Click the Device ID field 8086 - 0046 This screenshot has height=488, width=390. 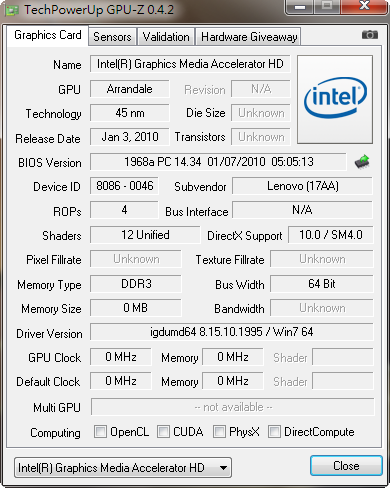click(x=124, y=186)
